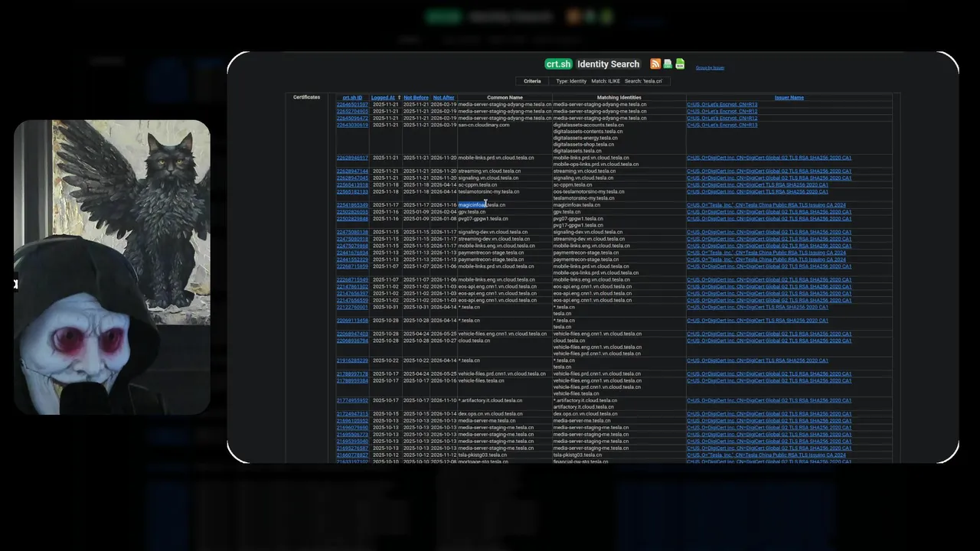Click the masked presenter webcam overlay
980x551 pixels.
[x=112, y=268]
